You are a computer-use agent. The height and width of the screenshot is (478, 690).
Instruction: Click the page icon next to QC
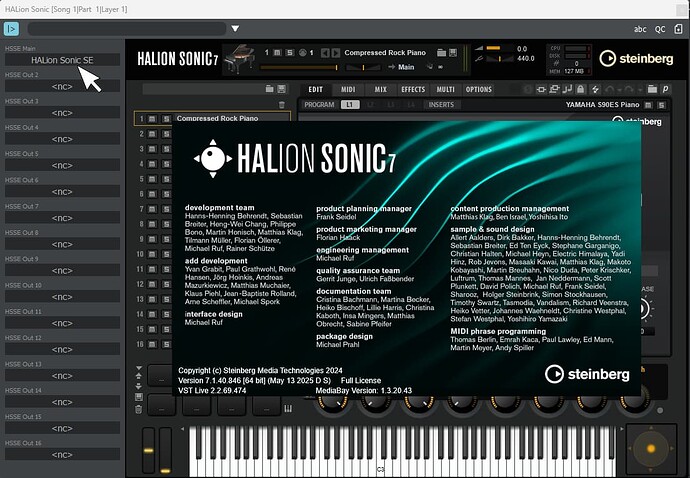pos(678,29)
